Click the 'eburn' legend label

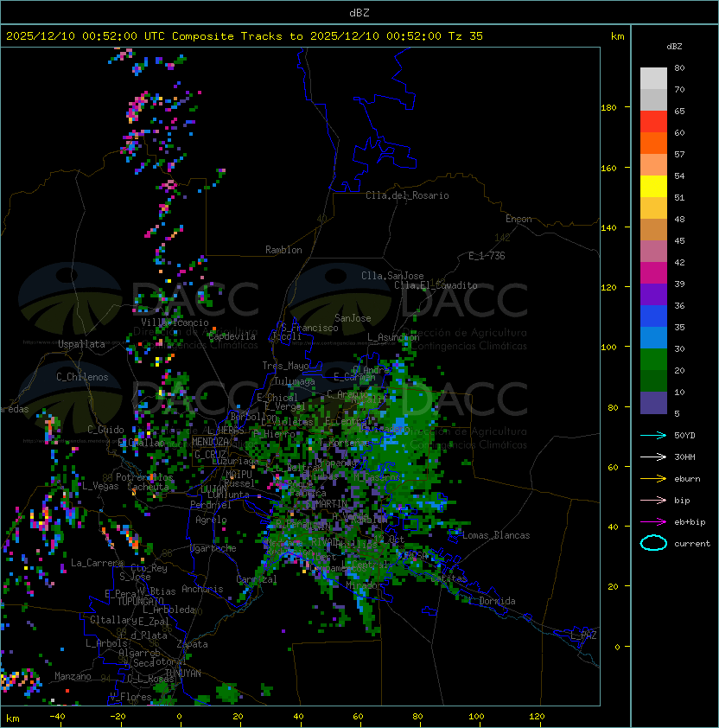click(687, 479)
